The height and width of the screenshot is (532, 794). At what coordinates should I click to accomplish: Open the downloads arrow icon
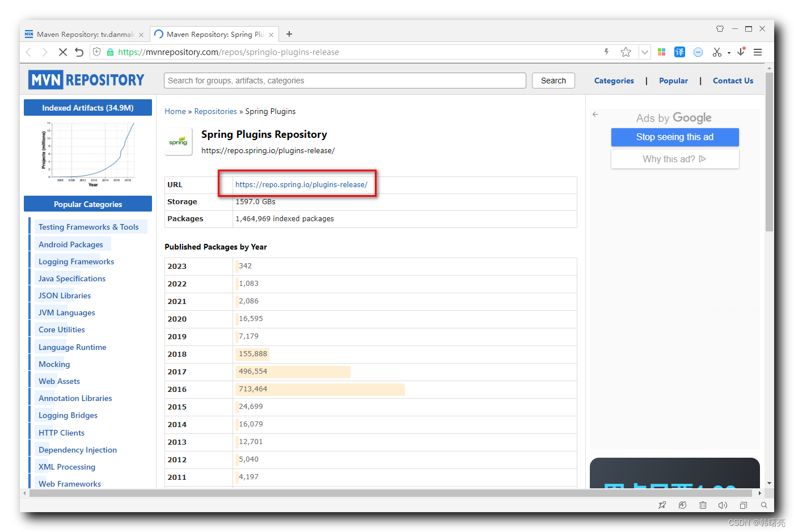coord(741,52)
